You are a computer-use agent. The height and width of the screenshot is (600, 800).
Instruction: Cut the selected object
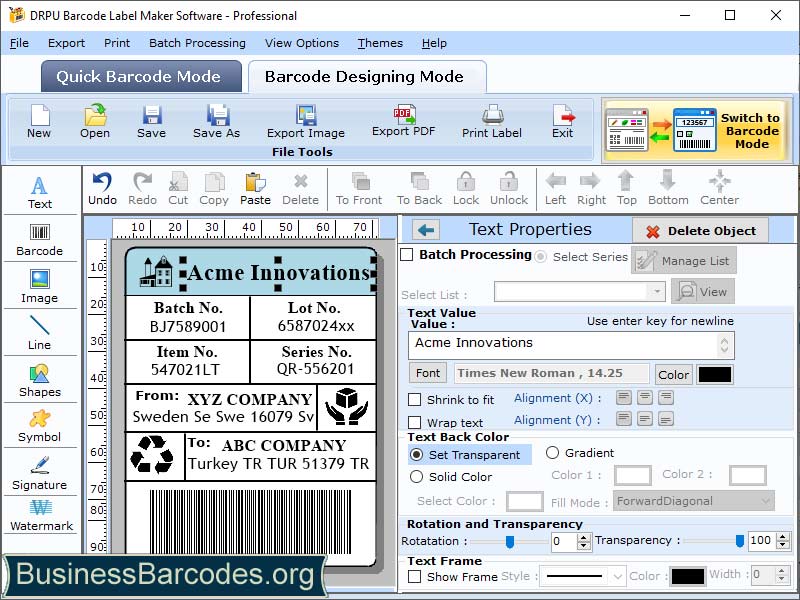tap(178, 189)
